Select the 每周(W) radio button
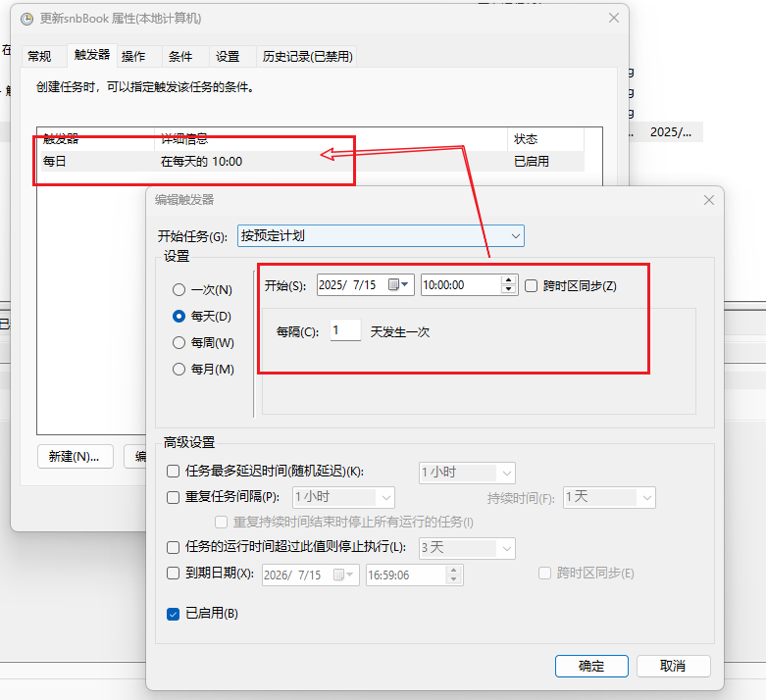This screenshot has width=766, height=700. [179, 343]
